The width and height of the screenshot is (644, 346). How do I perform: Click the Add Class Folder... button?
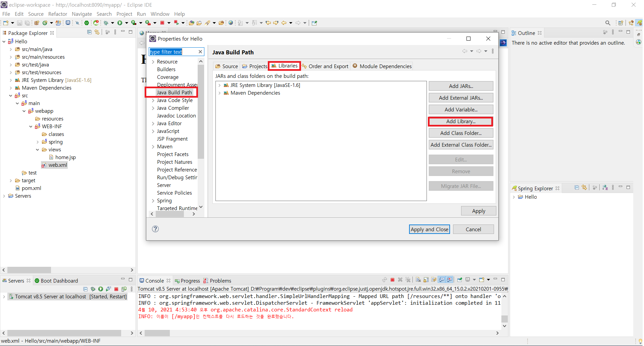(461, 133)
